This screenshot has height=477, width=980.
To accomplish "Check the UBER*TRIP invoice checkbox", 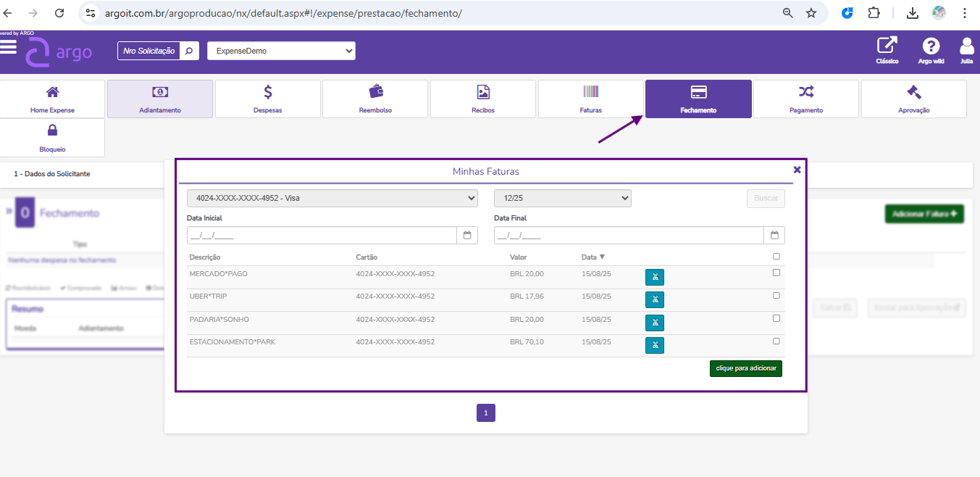I will (x=776, y=296).
